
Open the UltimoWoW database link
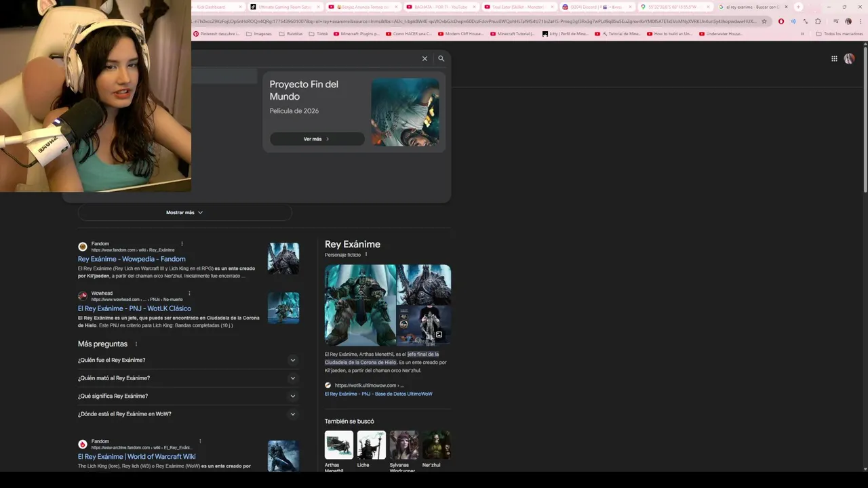pos(378,394)
